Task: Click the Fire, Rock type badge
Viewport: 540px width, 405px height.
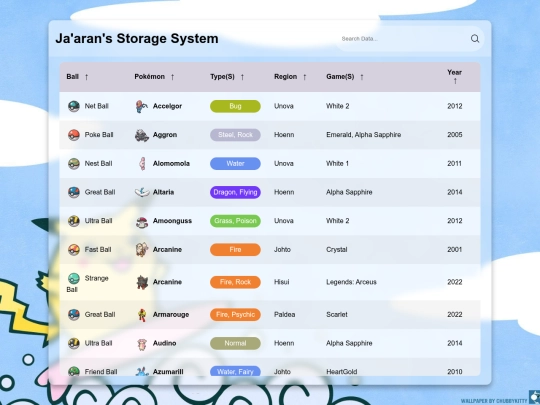Action: [235, 282]
